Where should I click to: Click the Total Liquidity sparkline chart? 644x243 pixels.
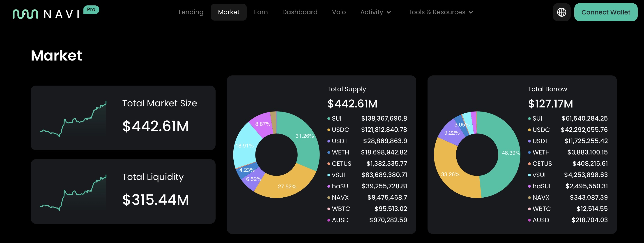tap(73, 192)
